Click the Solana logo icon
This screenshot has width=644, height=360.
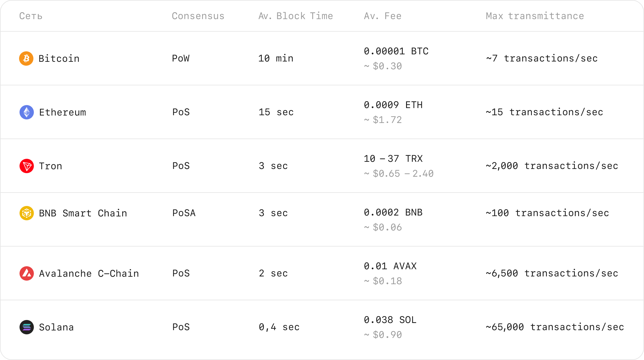(x=27, y=327)
